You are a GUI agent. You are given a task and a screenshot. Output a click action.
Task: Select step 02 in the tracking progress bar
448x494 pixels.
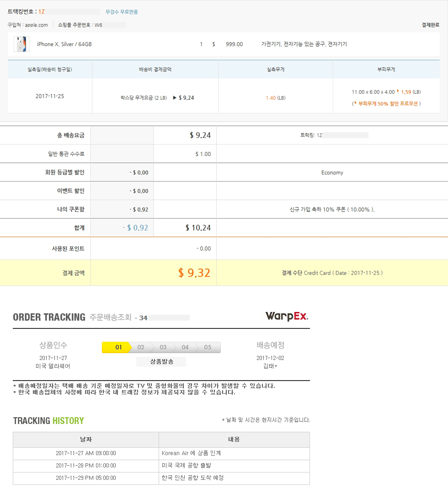[x=141, y=347]
